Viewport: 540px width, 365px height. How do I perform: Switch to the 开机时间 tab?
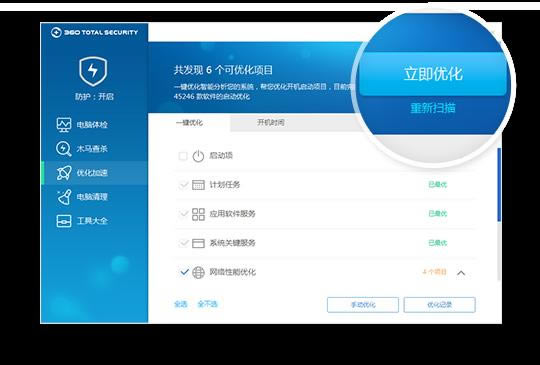tap(271, 123)
